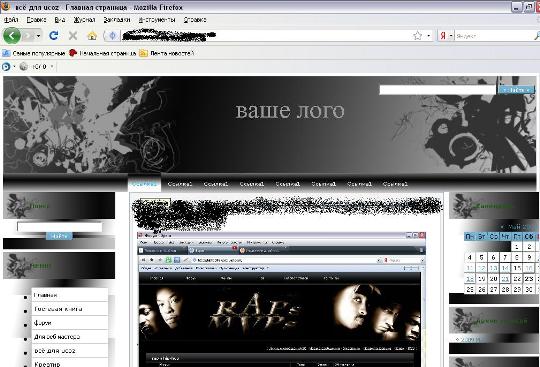This screenshot has width=540, height=367.
Task: Bookmark this page with the star icon
Action: pyautogui.click(x=417, y=35)
